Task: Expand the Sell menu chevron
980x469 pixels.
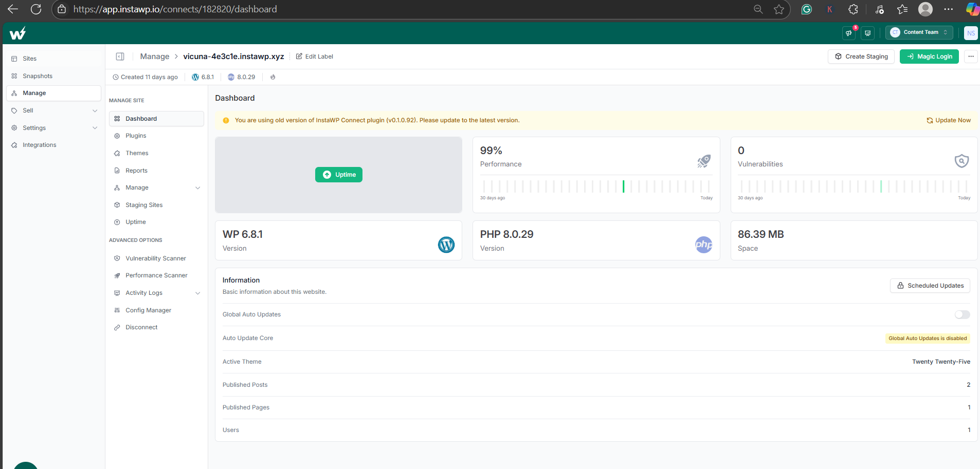Action: coord(95,110)
